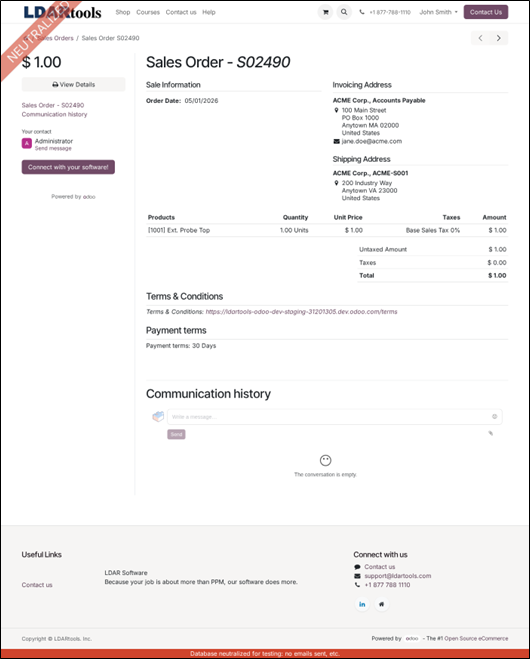The image size is (530, 659).
Task: Open the emoji picker in message box
Action: click(495, 416)
